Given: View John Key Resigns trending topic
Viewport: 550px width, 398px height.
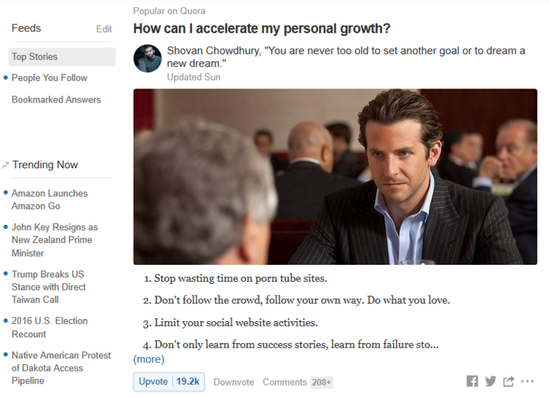Looking at the screenshot, I should 54,240.
